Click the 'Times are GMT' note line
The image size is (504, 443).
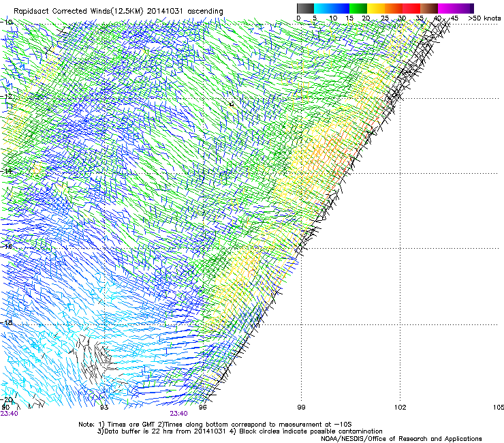215,425
